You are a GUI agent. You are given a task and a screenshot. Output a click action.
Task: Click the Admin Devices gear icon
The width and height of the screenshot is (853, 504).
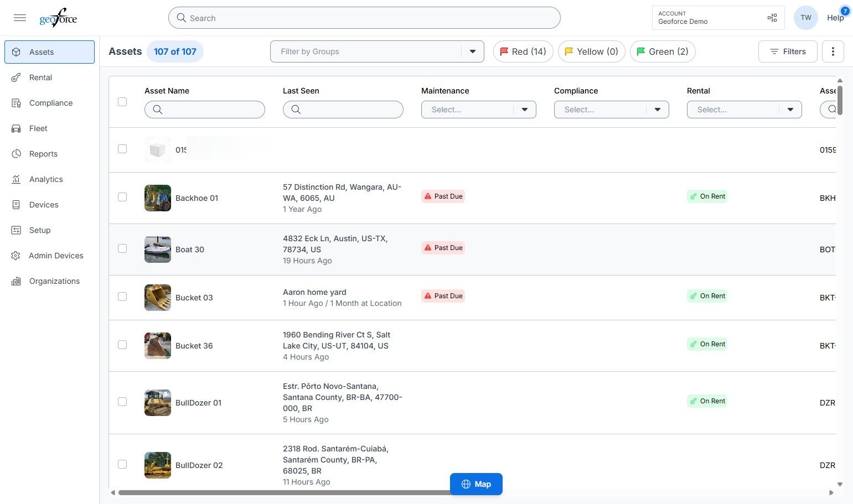point(16,256)
